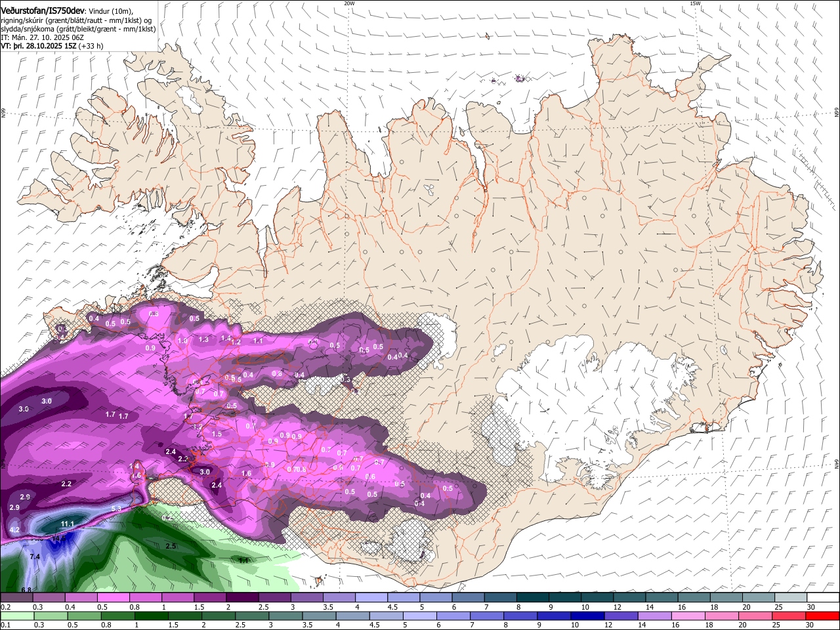The image size is (840, 630).
Task: Click snow legend swatch between 0.5 and 0.8
Action: (113, 598)
